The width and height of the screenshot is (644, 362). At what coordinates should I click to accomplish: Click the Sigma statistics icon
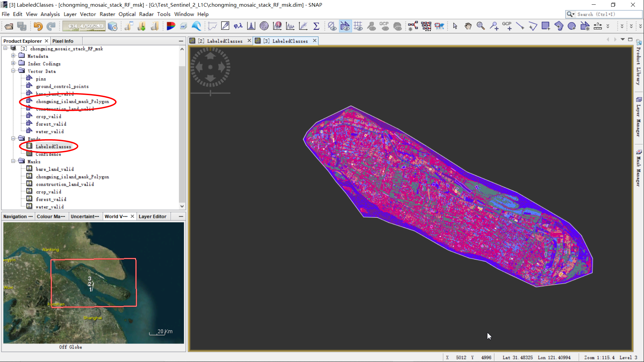click(316, 26)
